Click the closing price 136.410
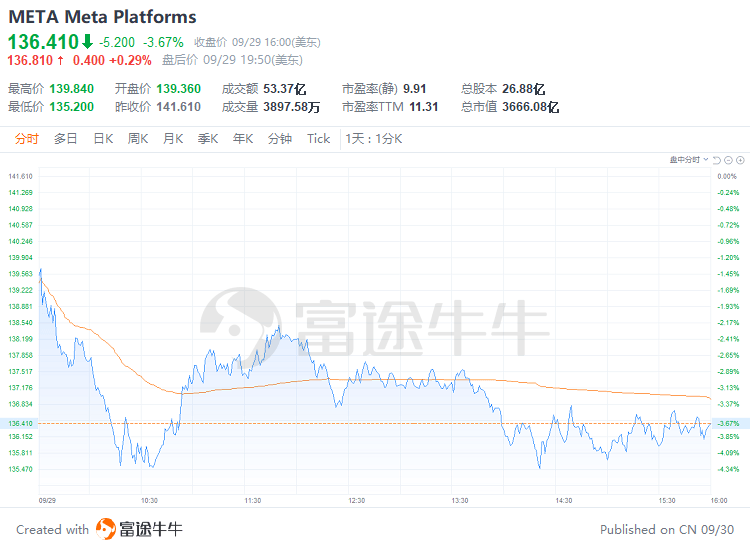This screenshot has width=750, height=550. [43, 42]
